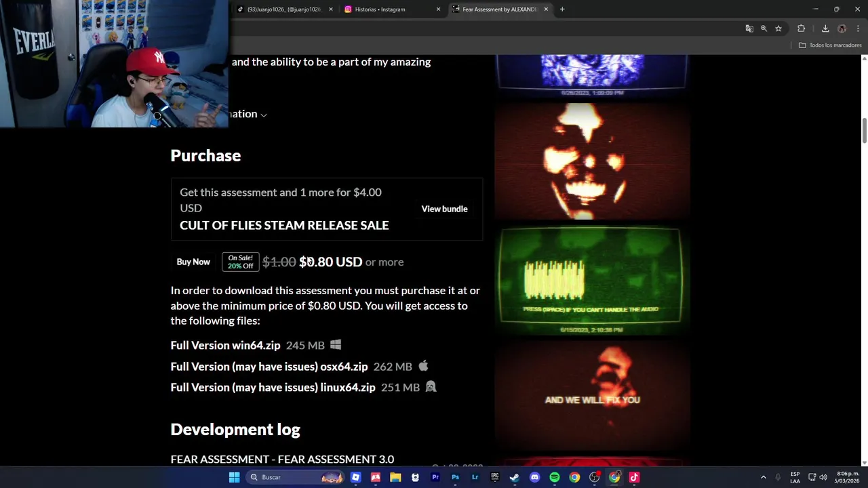Click the page vertical scrollbar thumb
Image resolution: width=868 pixels, height=488 pixels.
tap(864, 130)
